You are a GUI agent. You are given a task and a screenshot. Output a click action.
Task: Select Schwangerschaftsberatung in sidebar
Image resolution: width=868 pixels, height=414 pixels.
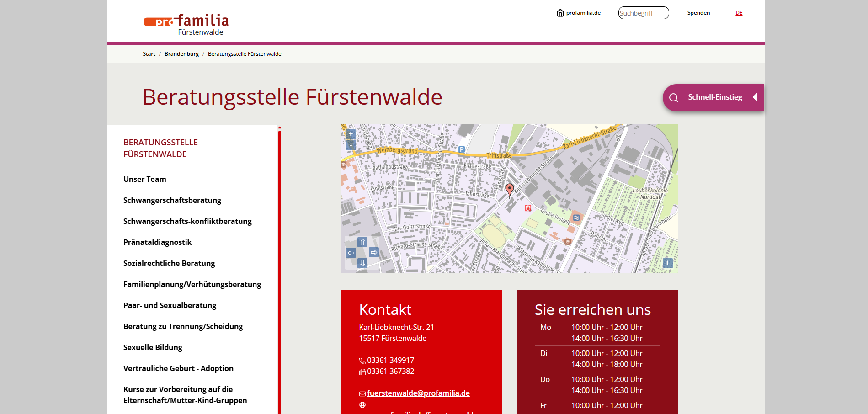click(x=172, y=200)
